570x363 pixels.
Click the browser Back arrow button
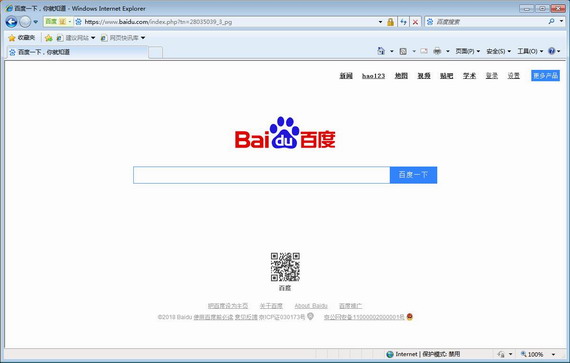11,22
